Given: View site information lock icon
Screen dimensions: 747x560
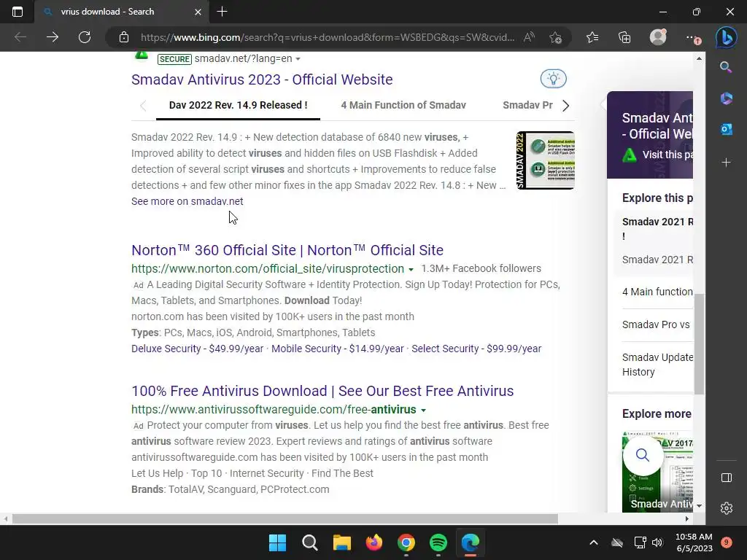Looking at the screenshot, I should (x=124, y=37).
